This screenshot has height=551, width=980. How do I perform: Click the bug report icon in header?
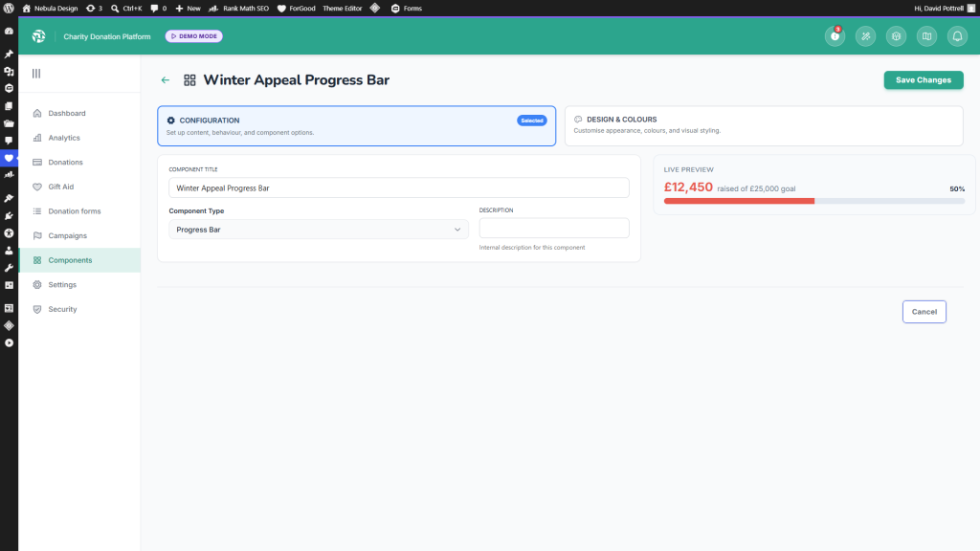click(x=896, y=36)
